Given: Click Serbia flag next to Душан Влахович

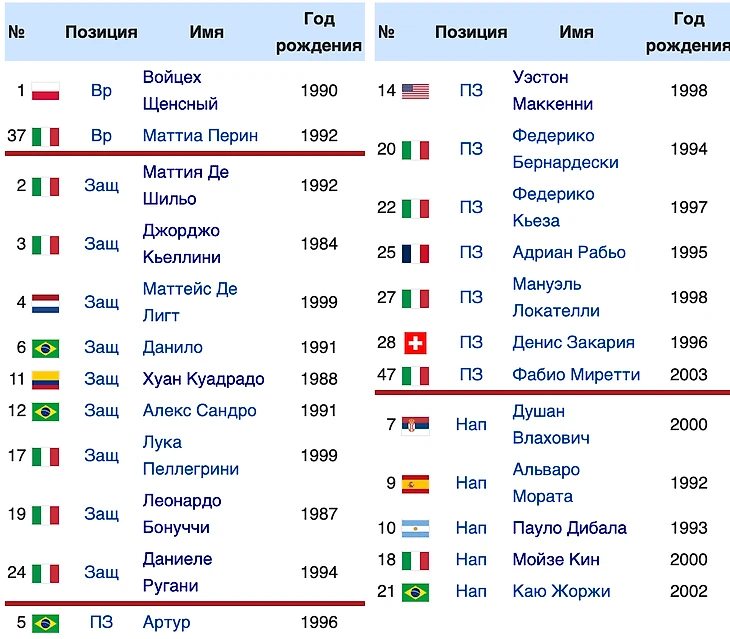Looking at the screenshot, I should (x=415, y=425).
